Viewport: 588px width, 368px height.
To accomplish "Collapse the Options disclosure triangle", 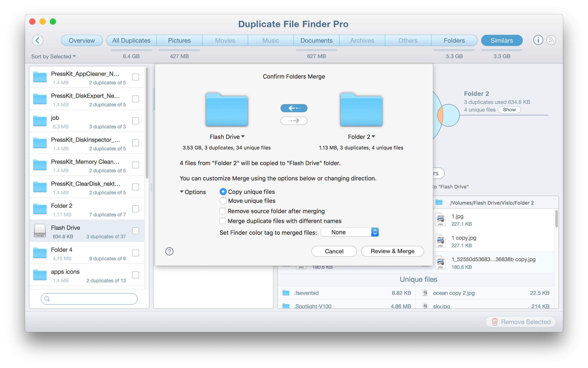I will 182,192.
